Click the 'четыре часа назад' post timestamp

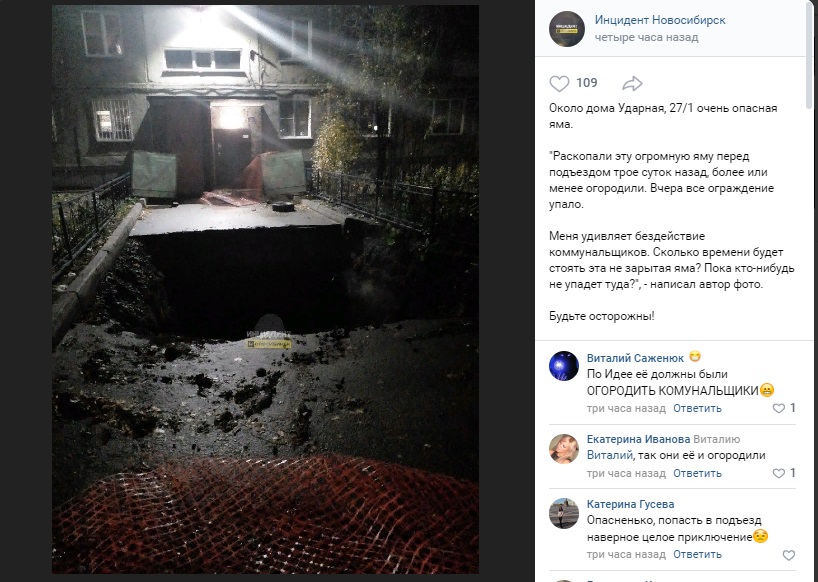646,38
